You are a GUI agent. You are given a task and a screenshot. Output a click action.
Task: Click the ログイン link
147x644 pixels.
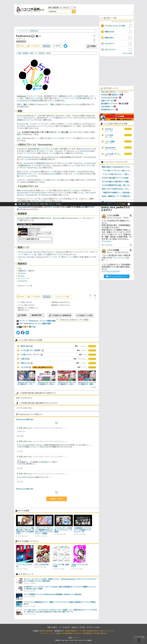(x=110, y=204)
